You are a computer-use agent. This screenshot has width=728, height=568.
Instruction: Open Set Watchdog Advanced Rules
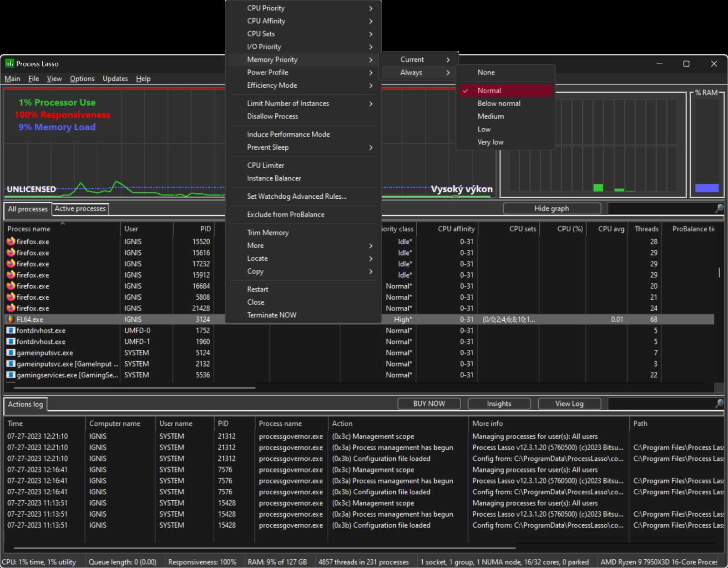pos(303,196)
